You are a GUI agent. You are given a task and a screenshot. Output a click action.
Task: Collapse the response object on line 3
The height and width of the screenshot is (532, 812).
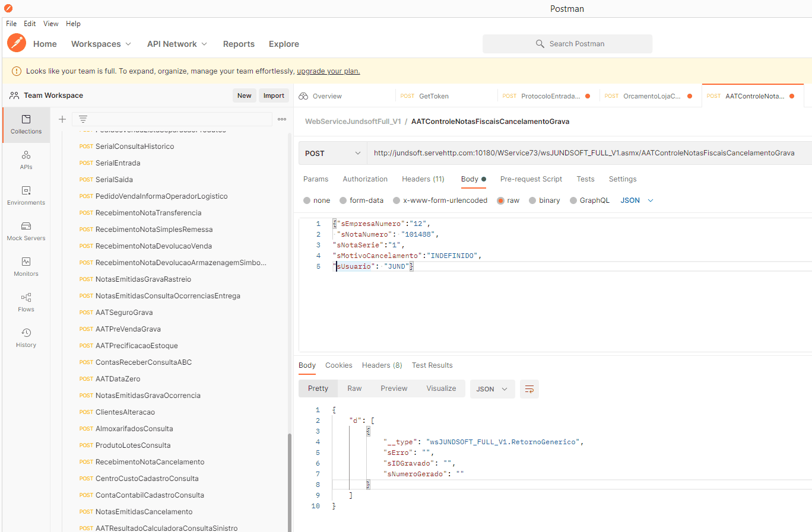coord(368,431)
